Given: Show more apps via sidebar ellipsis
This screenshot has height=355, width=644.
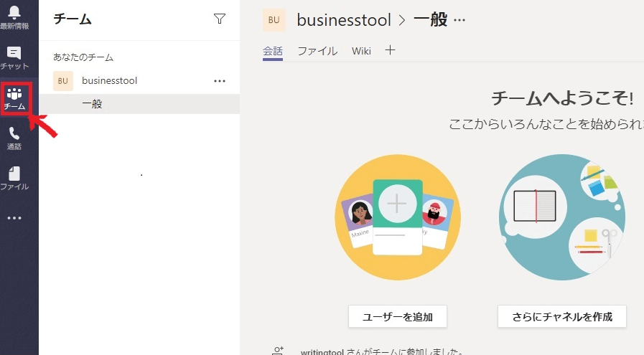Looking at the screenshot, I should (14, 218).
